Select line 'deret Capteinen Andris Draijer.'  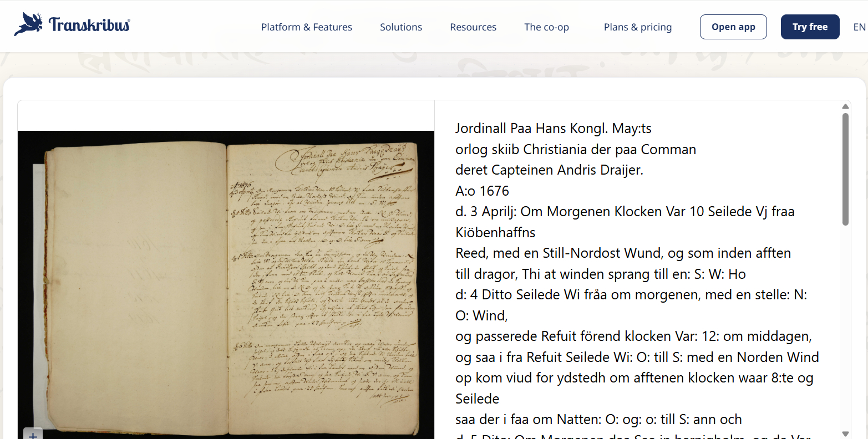[549, 170]
